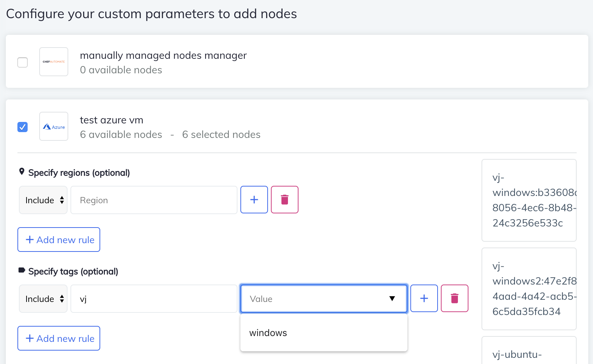Click Add new rule under Specify regions
This screenshot has height=364, width=593.
pos(58,239)
